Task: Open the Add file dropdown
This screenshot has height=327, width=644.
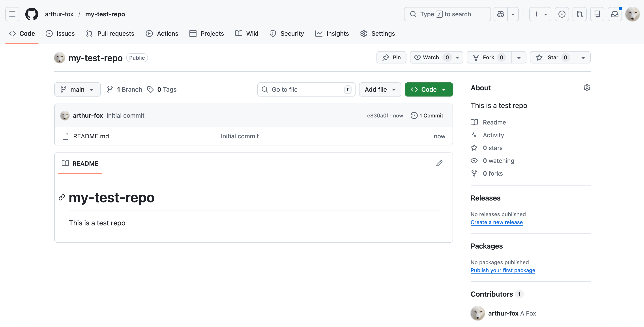Action: (x=380, y=89)
